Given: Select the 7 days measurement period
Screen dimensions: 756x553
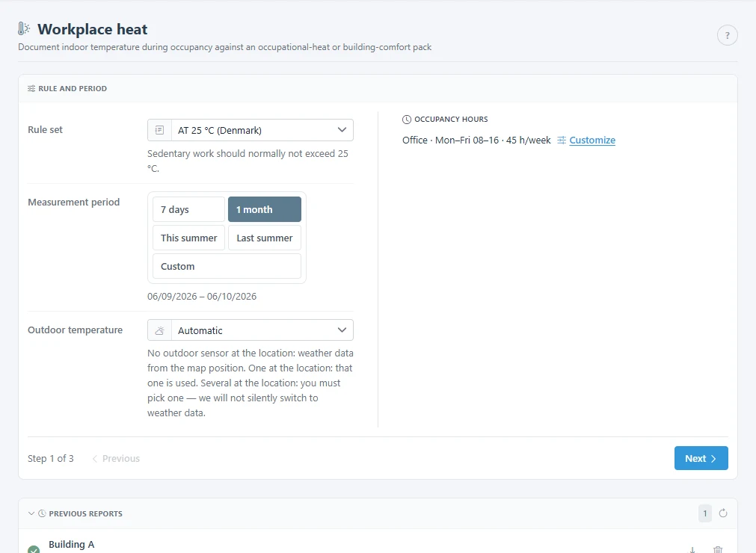Looking at the screenshot, I should [188, 209].
